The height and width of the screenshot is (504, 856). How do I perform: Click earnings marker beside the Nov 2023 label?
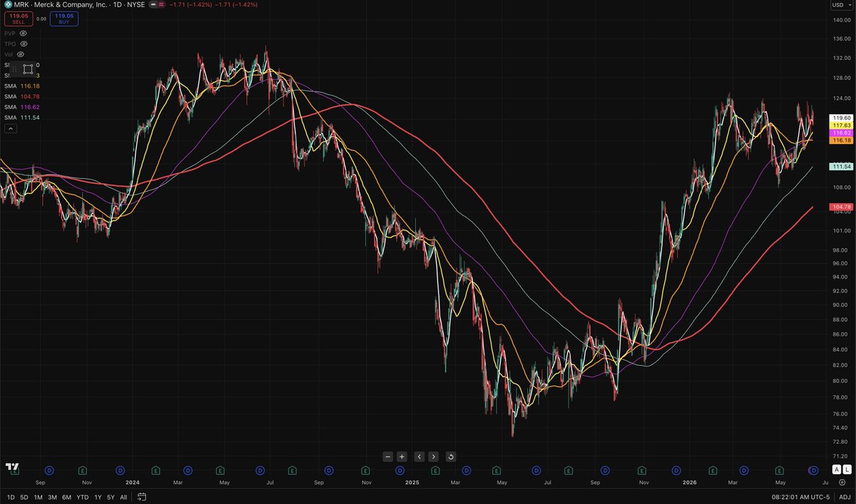tap(83, 470)
